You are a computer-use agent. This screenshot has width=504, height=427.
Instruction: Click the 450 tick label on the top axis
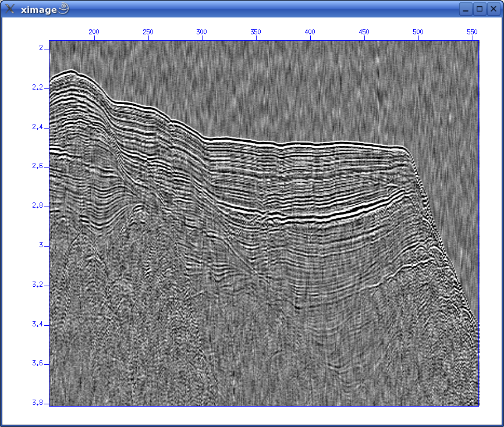[x=364, y=31]
